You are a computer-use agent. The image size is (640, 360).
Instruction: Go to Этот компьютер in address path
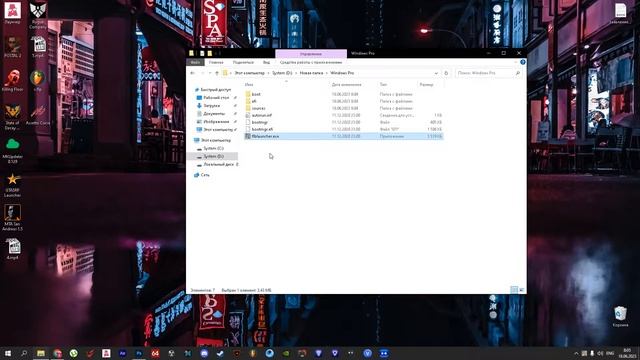pyautogui.click(x=249, y=73)
